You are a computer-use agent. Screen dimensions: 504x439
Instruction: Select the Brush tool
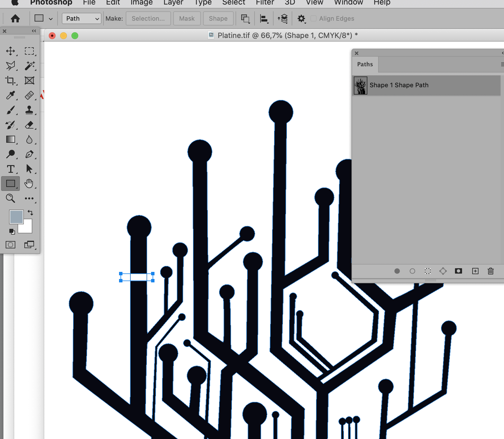(x=11, y=110)
